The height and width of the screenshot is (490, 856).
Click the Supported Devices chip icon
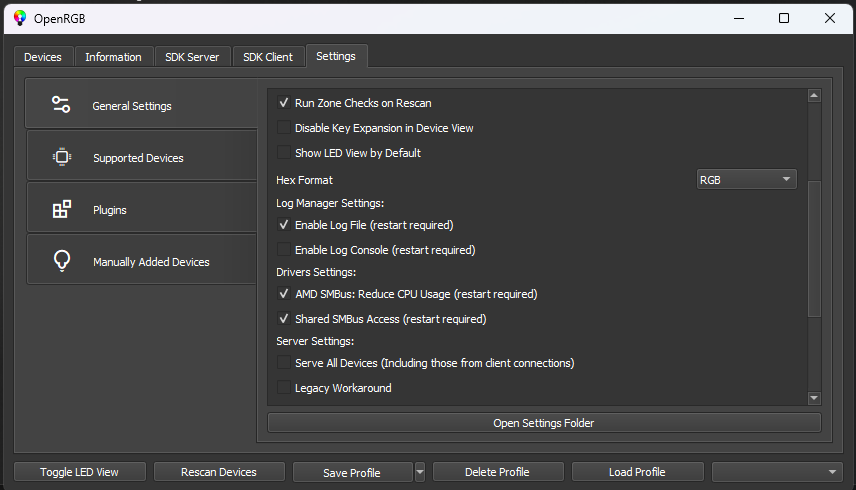[62, 157]
